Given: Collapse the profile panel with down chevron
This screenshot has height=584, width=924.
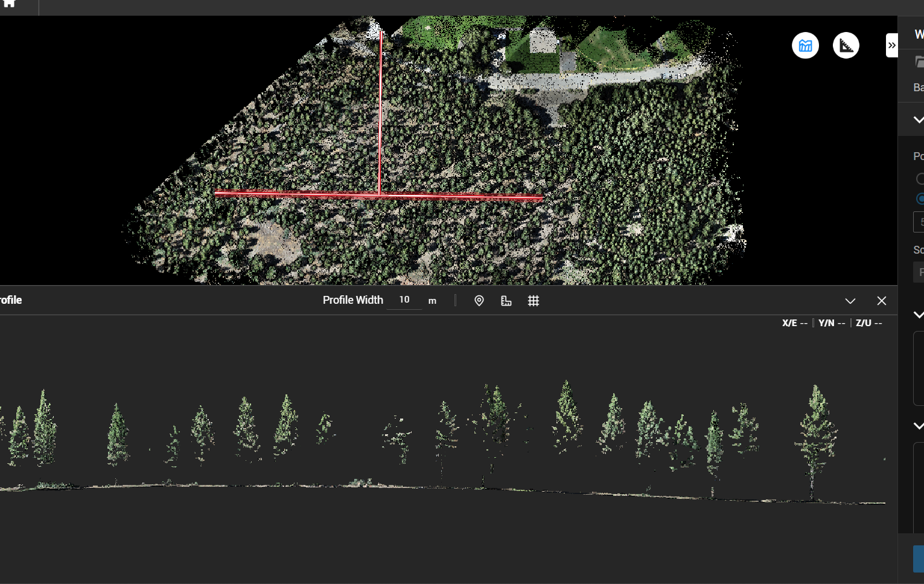Looking at the screenshot, I should click(x=850, y=301).
